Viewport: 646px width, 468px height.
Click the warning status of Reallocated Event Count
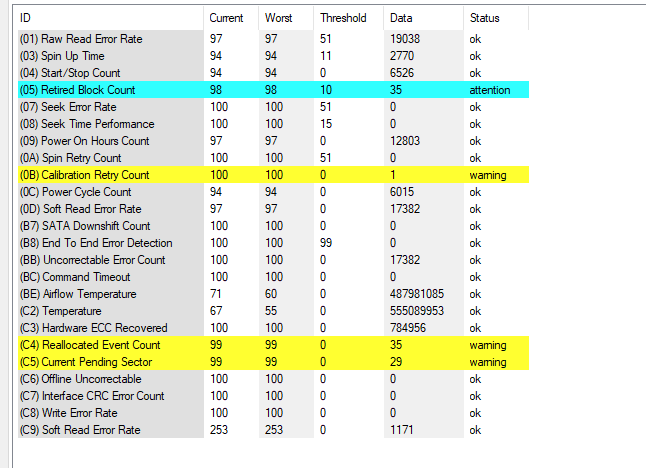tap(488, 345)
